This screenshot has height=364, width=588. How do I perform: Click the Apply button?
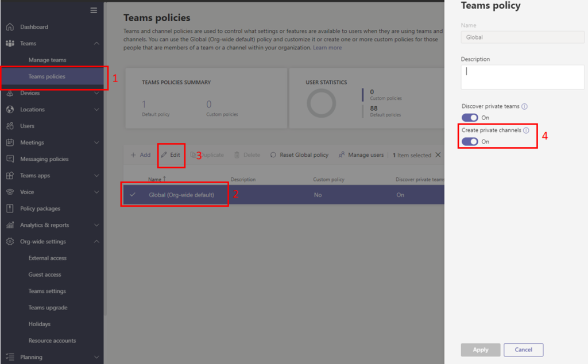481,350
